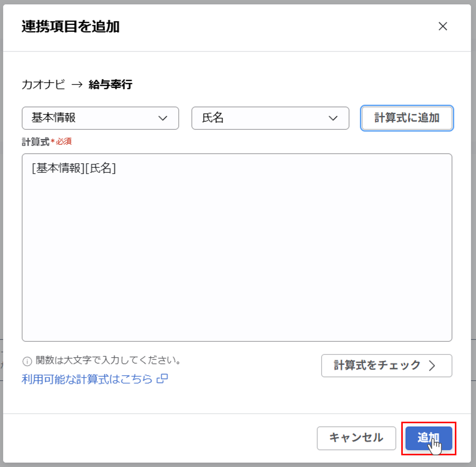Click the 連携項目を追加 dialog title
The width and height of the screenshot is (476, 467).
click(71, 26)
